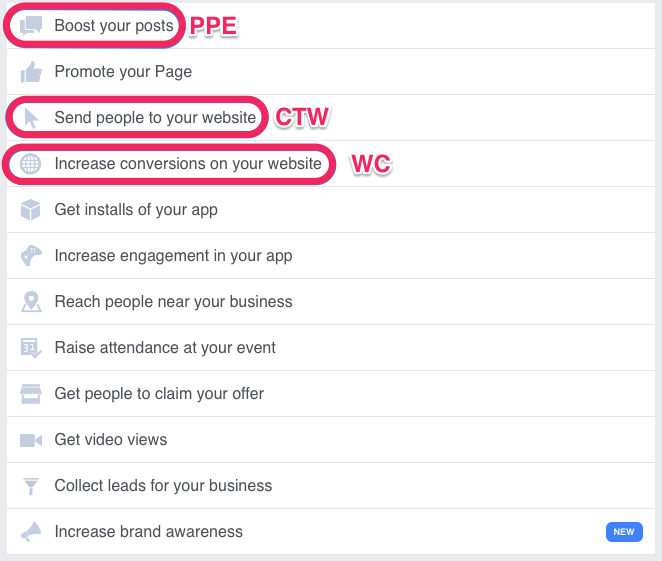Click the thumbs-up Promote Page icon
This screenshot has width=662, height=561.
click(31, 72)
